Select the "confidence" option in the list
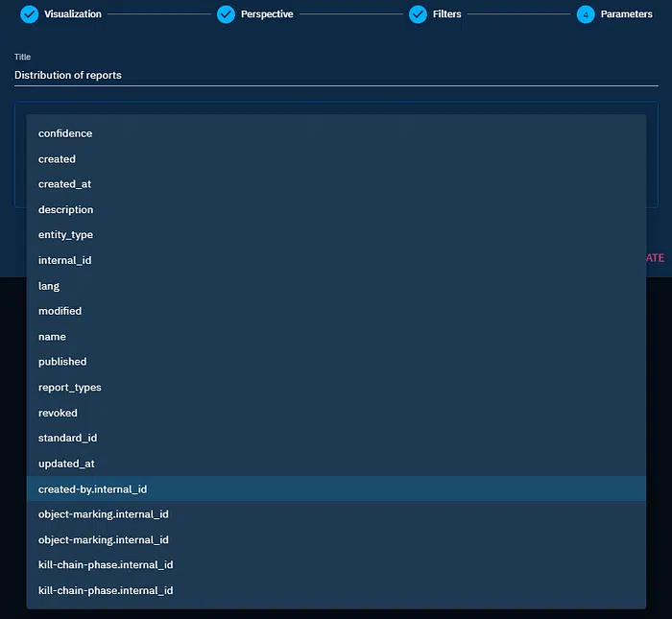This screenshot has height=619, width=672. pyautogui.click(x=65, y=133)
